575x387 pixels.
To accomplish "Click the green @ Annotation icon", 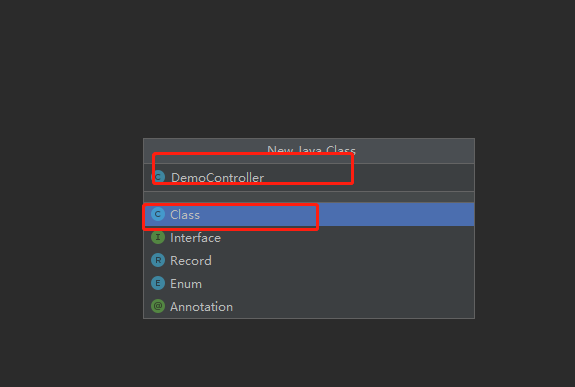I will tap(158, 306).
